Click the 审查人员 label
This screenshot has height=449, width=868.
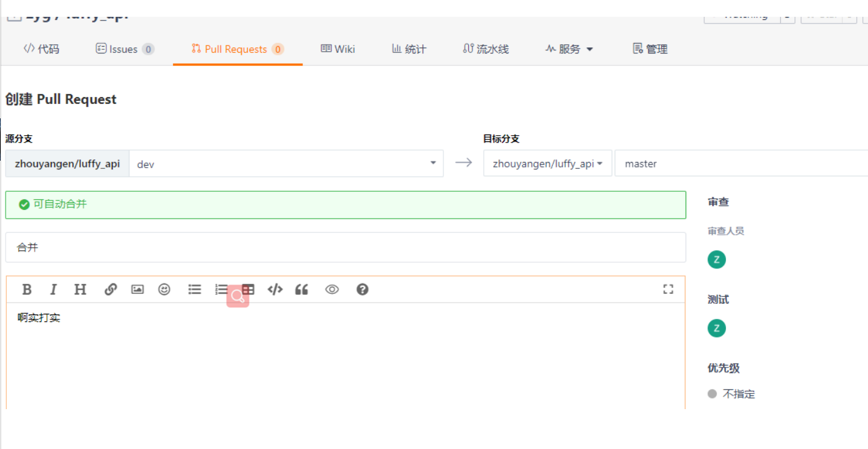coord(726,231)
